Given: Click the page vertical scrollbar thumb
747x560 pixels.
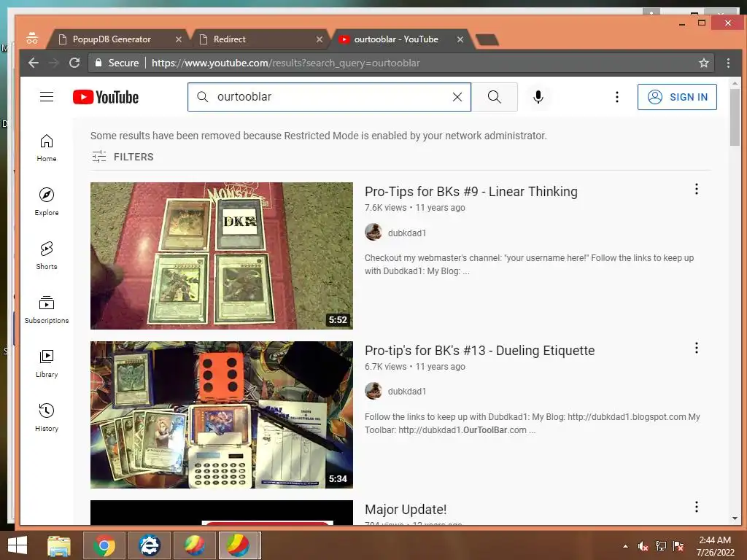Looking at the screenshot, I should click(735, 117).
